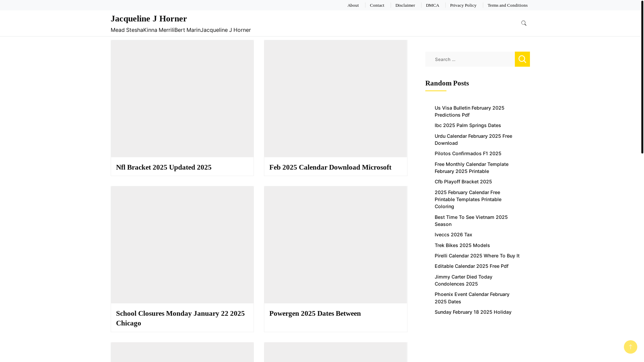
Task: Open Free Monthly Calendar Template February link
Action: point(471,168)
